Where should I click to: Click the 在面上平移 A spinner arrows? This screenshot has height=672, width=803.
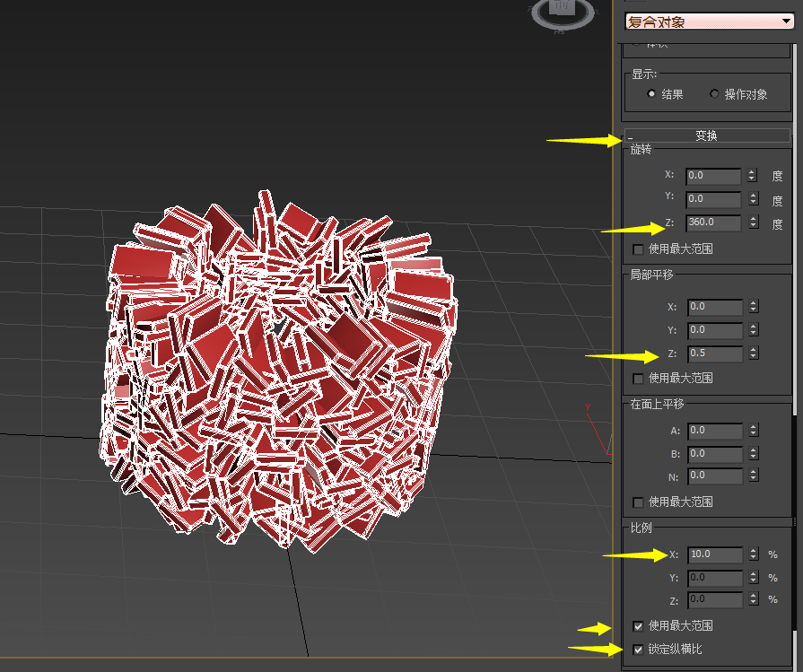(753, 432)
